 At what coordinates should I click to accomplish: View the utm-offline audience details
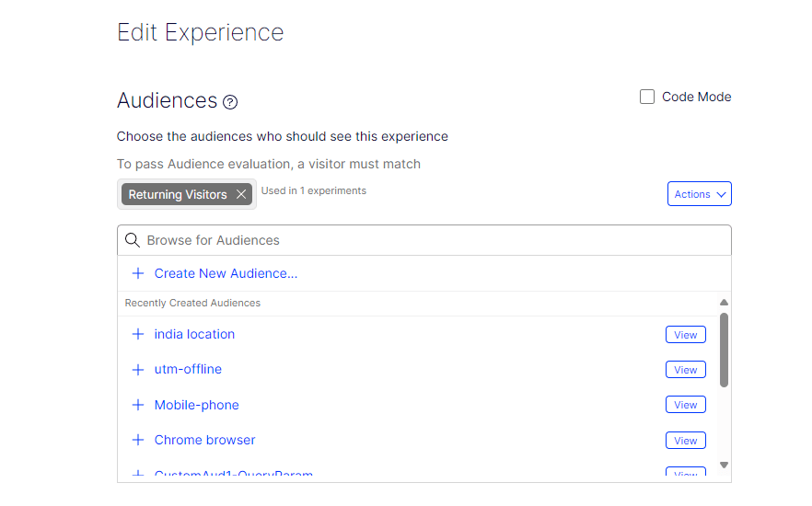tap(685, 370)
